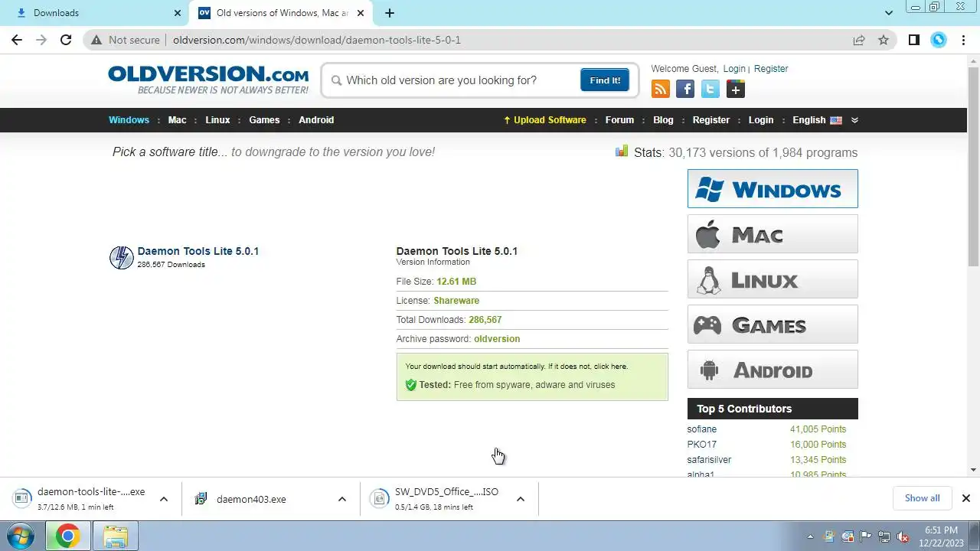980x551 pixels.
Task: Click the search magnifier icon
Action: (336, 80)
